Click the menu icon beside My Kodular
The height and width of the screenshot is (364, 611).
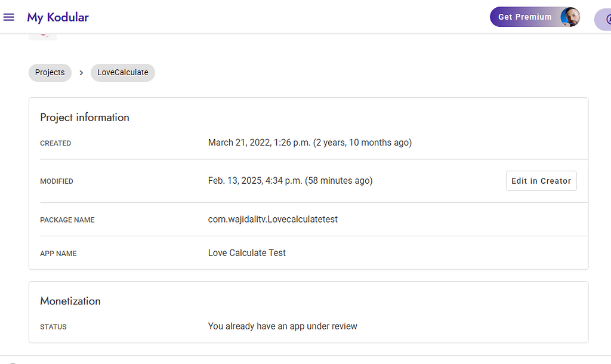pos(9,17)
